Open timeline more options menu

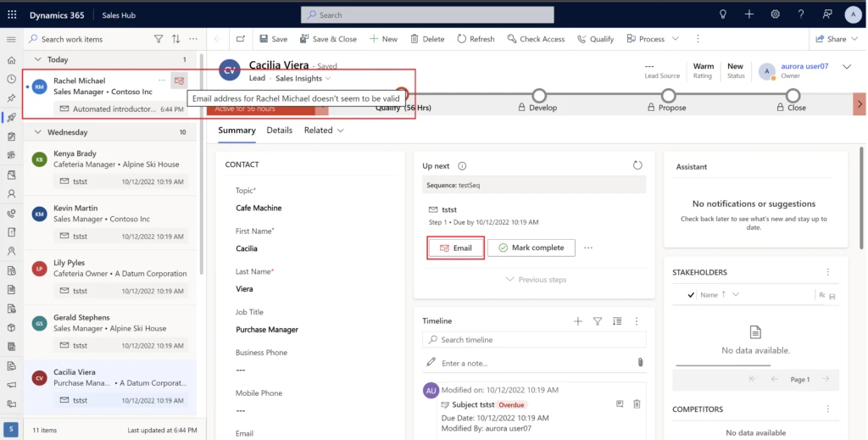click(x=637, y=321)
